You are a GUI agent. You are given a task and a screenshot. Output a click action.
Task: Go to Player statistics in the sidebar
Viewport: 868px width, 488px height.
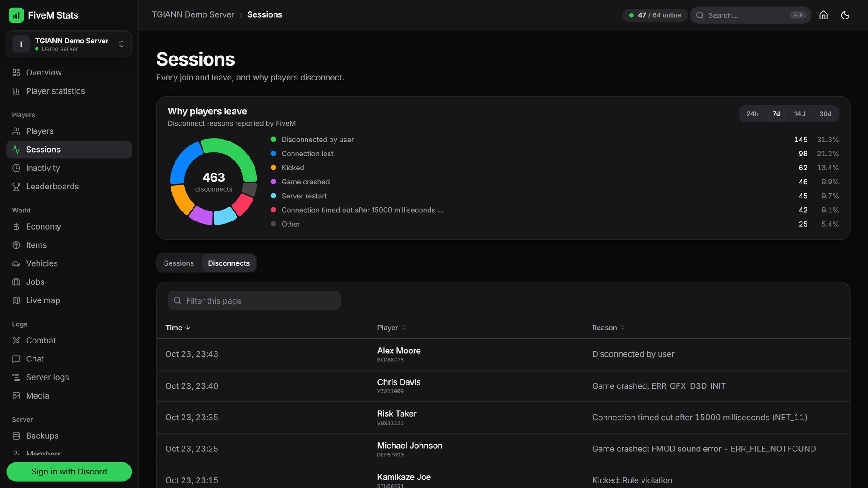coord(69,91)
